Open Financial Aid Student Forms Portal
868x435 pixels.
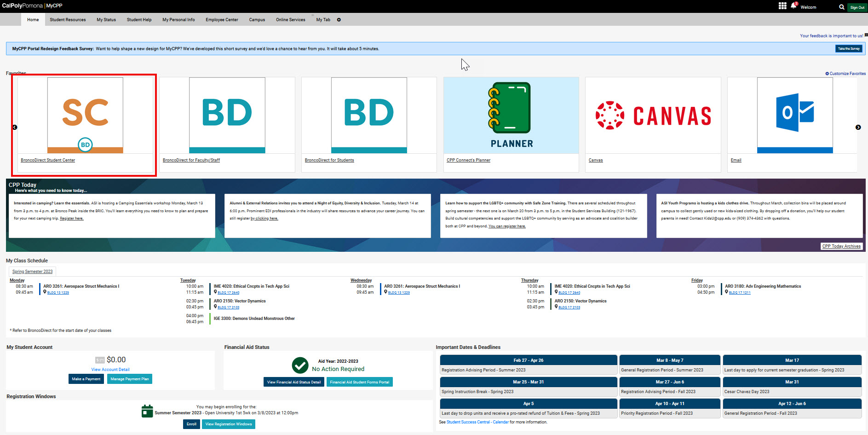coord(360,382)
